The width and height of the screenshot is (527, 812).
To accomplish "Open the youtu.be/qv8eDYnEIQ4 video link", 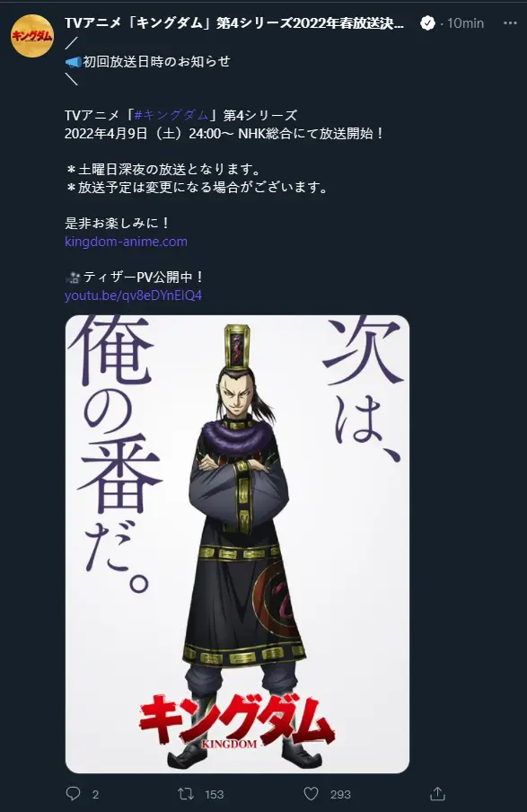I will (133, 296).
